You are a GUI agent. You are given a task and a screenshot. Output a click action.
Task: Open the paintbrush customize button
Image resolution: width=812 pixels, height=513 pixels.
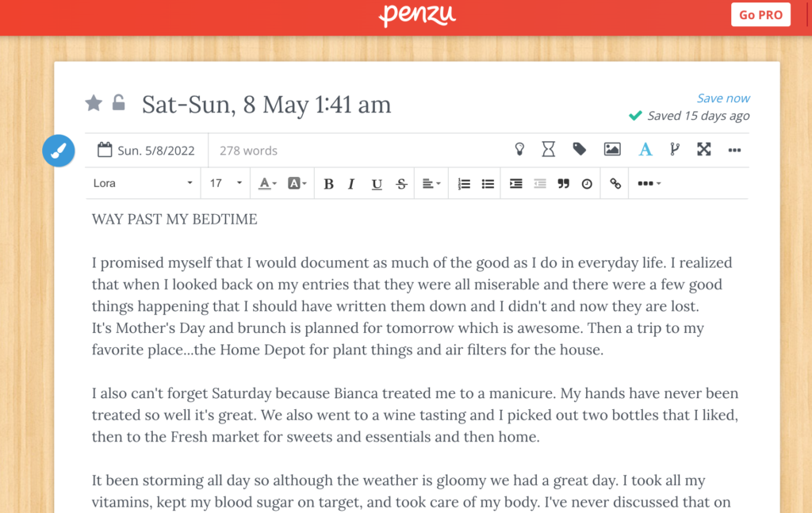point(59,151)
